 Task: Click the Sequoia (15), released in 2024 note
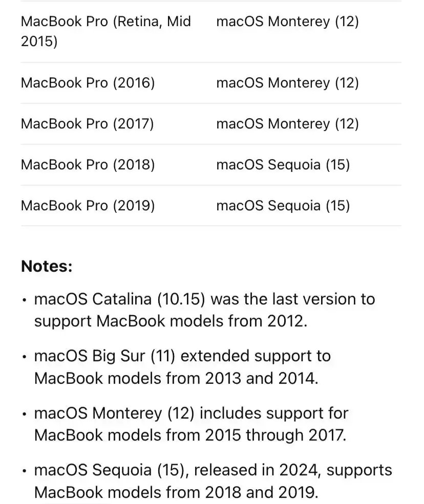(213, 481)
